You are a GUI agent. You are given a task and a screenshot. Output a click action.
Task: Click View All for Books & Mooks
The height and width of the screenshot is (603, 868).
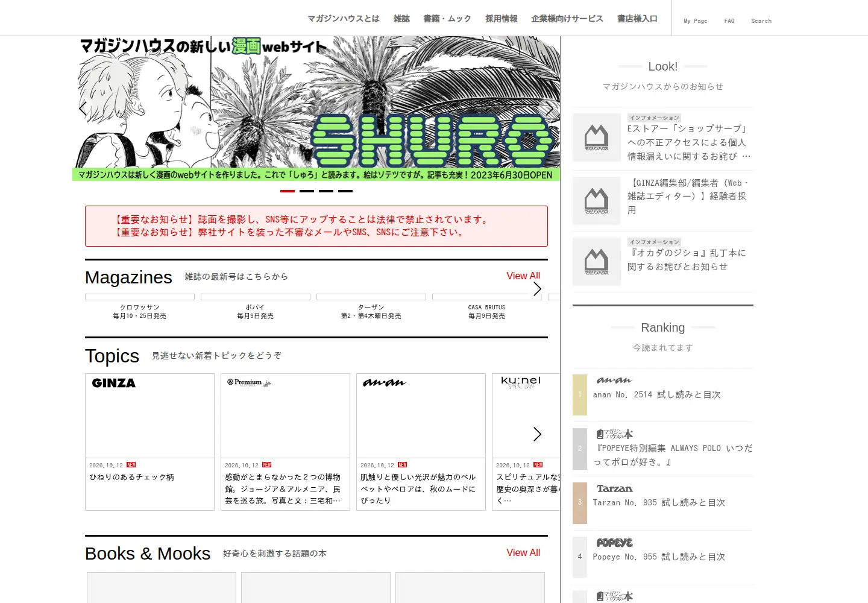523,552
